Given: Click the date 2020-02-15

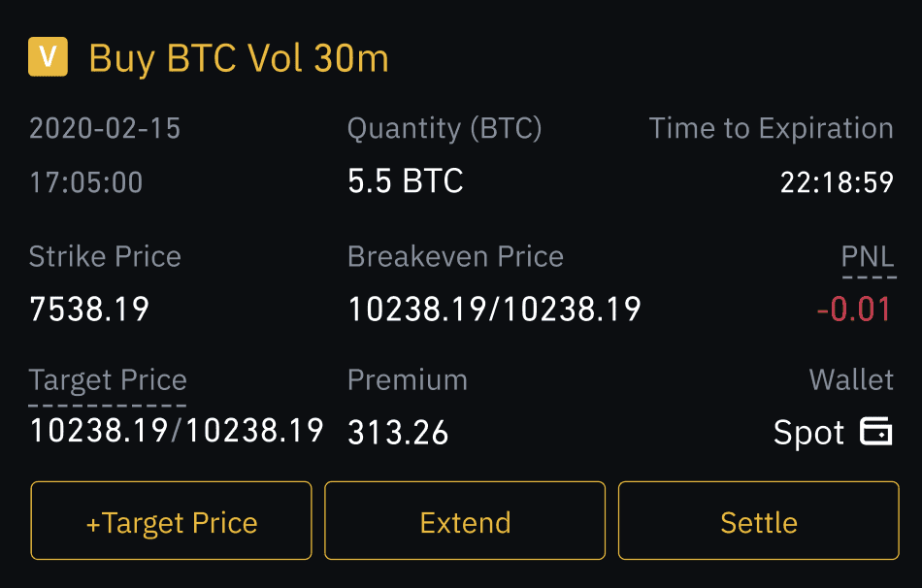Looking at the screenshot, I should coord(105,128).
